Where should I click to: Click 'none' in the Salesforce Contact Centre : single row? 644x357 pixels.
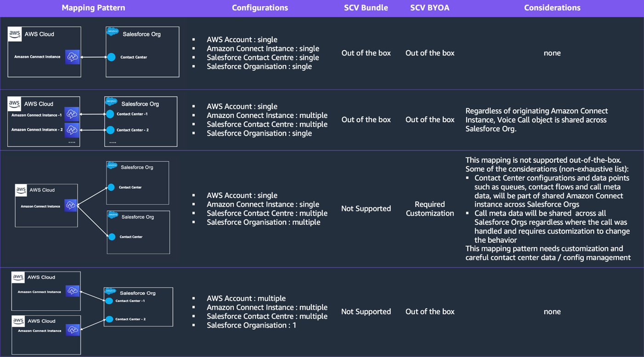(552, 53)
